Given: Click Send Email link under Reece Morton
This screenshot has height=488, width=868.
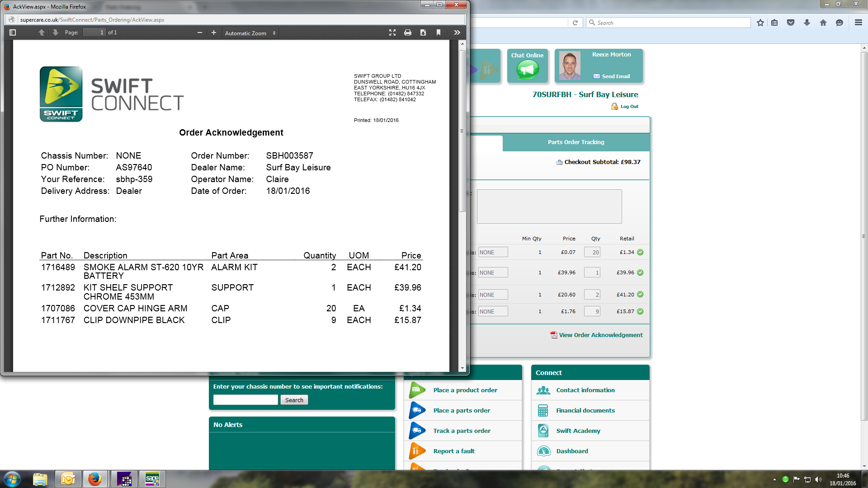Looking at the screenshot, I should (615, 76).
